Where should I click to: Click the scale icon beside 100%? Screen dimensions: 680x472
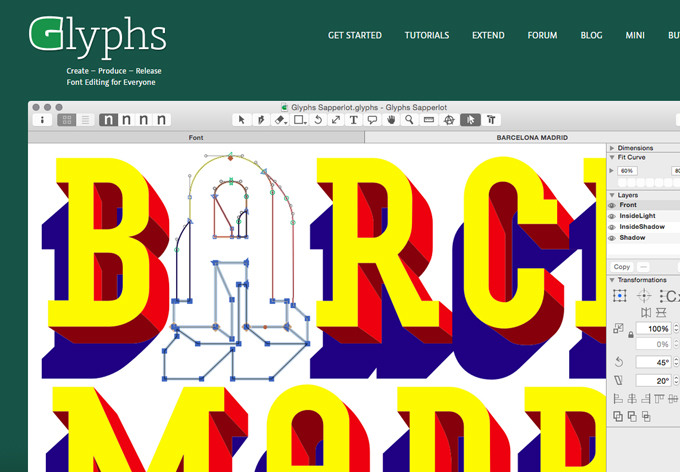coord(618,328)
